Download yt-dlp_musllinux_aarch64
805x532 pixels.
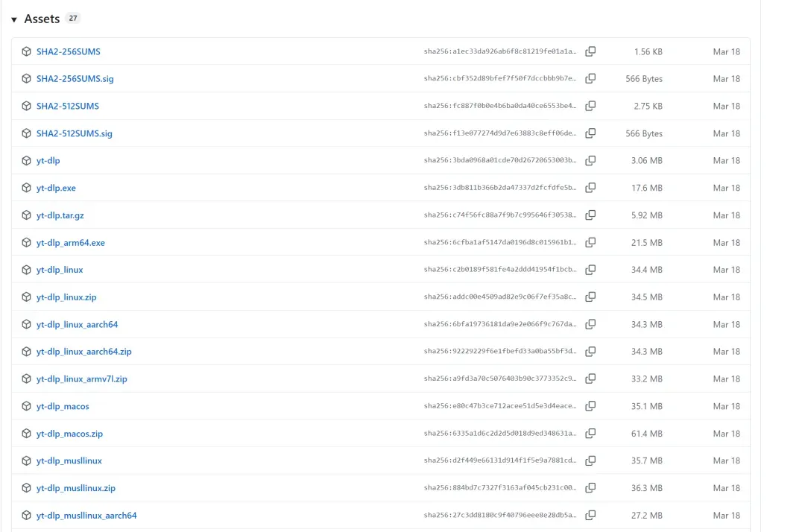[86, 516]
